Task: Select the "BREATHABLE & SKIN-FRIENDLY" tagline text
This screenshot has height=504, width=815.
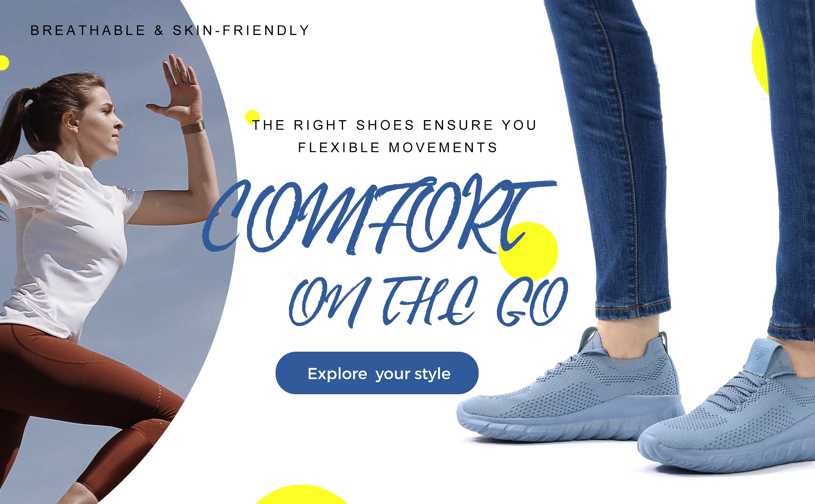Action: [170, 30]
